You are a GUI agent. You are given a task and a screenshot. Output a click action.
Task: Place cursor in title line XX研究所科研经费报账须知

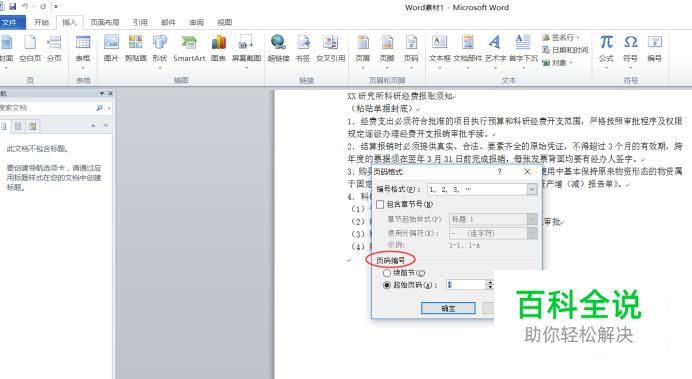click(400, 96)
